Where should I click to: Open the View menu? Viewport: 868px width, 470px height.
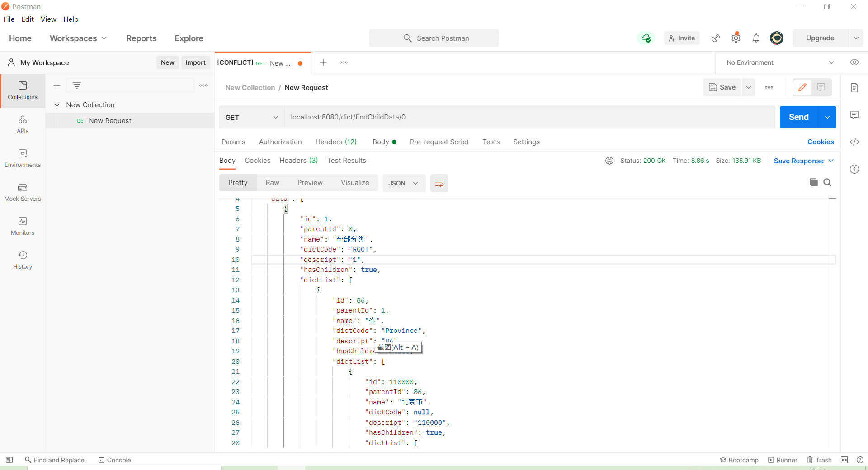tap(48, 19)
